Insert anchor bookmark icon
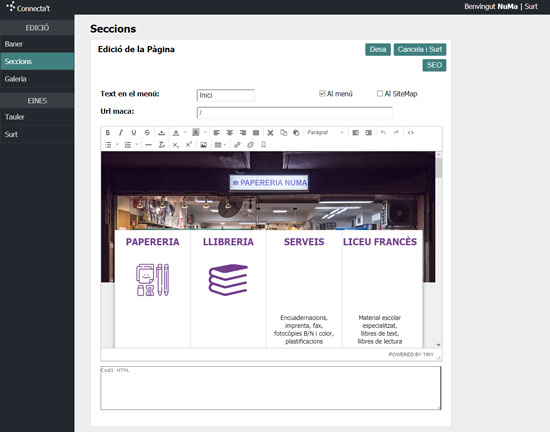The width and height of the screenshot is (550, 432). point(263,145)
